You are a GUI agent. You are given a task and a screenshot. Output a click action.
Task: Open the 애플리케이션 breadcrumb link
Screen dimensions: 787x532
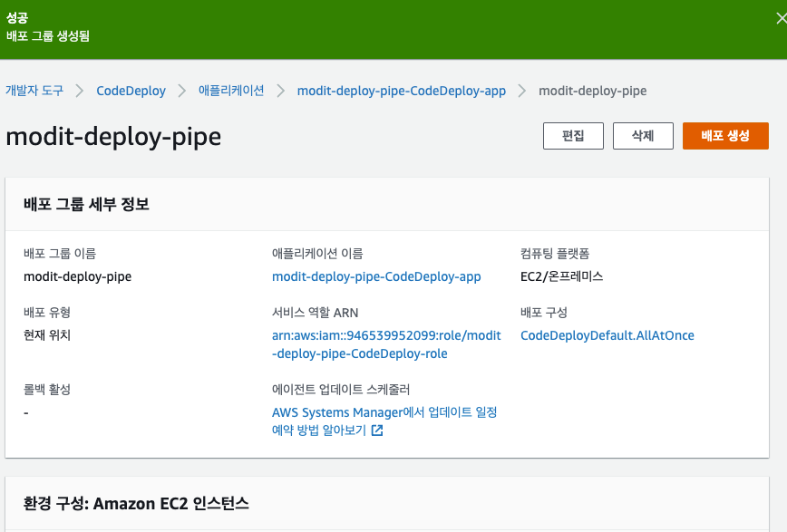(x=231, y=91)
